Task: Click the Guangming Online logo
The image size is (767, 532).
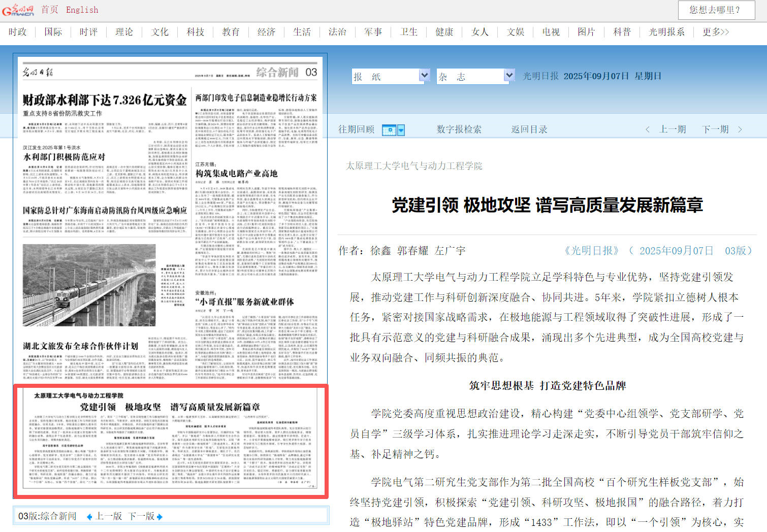Action: click(x=18, y=10)
